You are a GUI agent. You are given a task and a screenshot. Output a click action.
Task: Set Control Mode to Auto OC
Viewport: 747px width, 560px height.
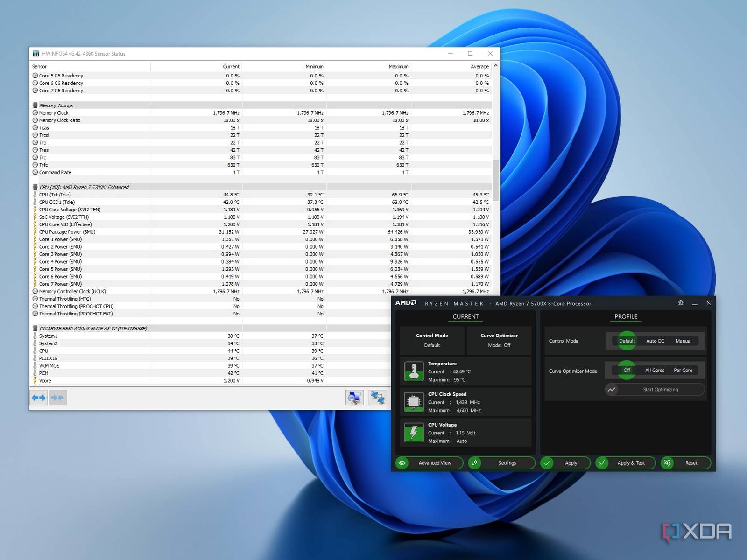point(655,341)
